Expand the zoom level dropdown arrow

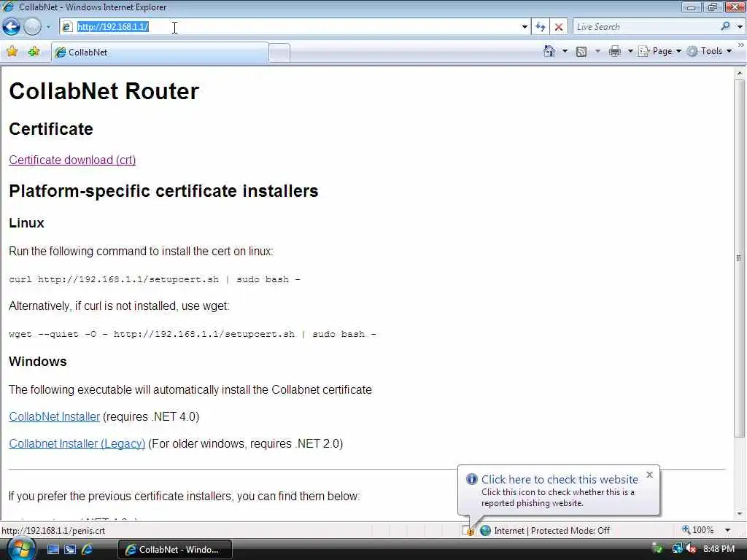pos(727,530)
